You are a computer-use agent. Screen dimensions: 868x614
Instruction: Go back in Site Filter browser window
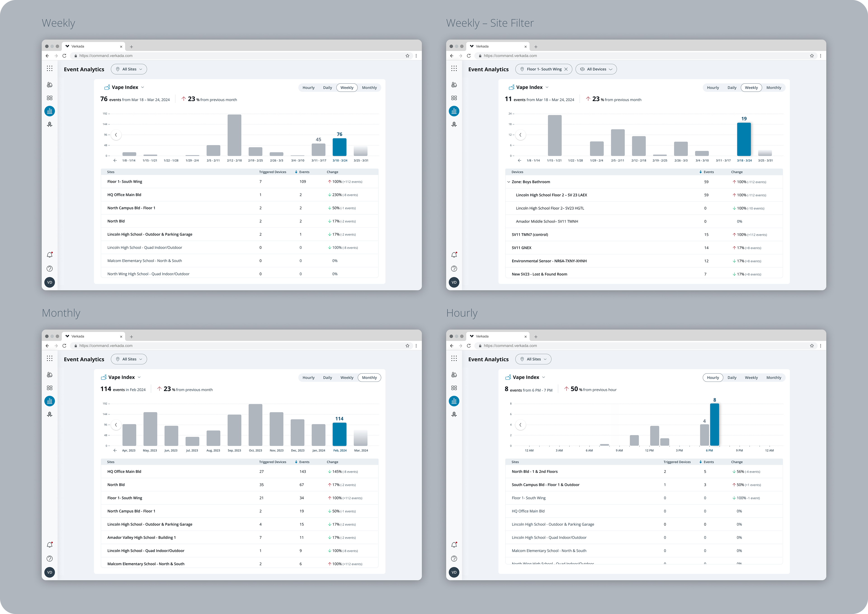452,56
